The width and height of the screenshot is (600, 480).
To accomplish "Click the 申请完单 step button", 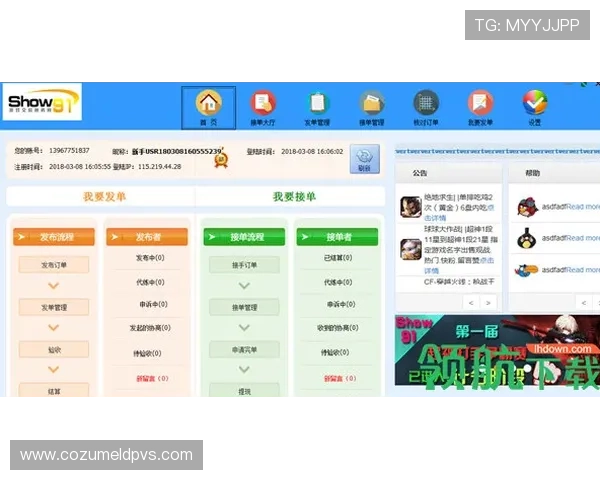I will tap(244, 349).
